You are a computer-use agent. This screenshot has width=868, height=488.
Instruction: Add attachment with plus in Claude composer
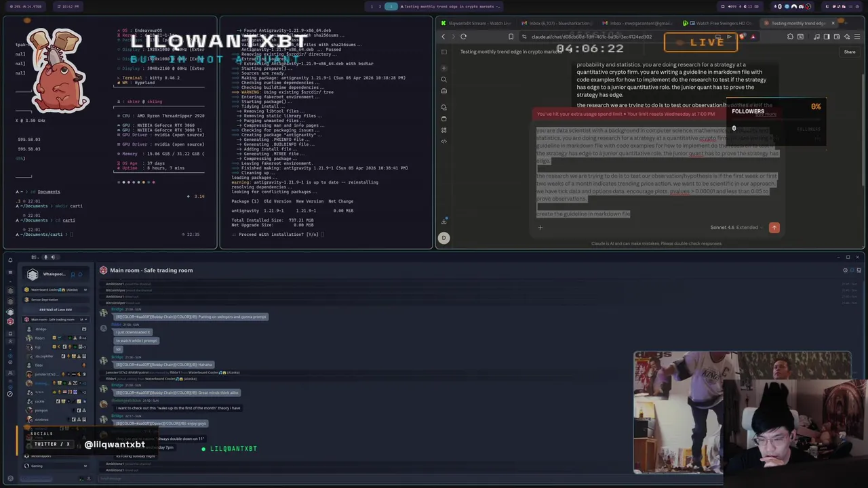pos(540,228)
